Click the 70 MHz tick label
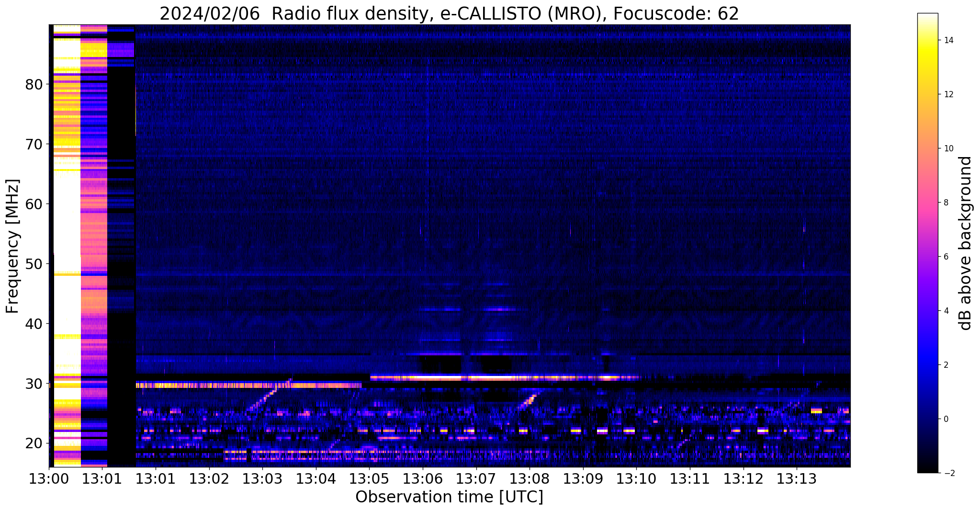 pos(34,144)
